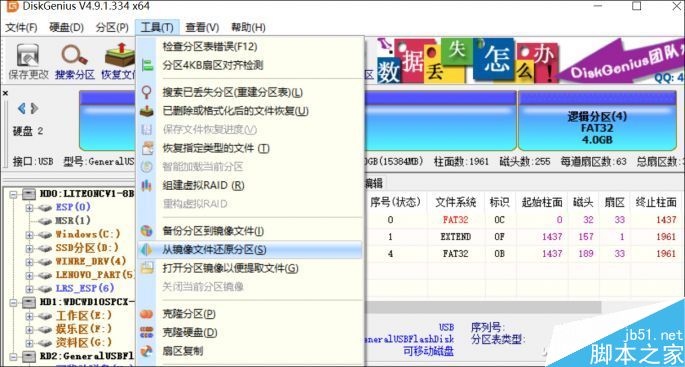Click the Tools (工具) menu header

coord(157,28)
